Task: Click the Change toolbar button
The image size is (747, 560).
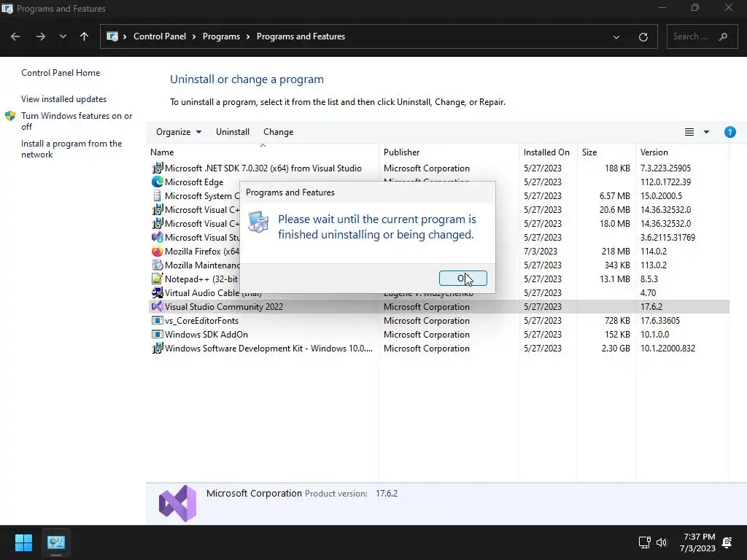Action: click(x=278, y=132)
